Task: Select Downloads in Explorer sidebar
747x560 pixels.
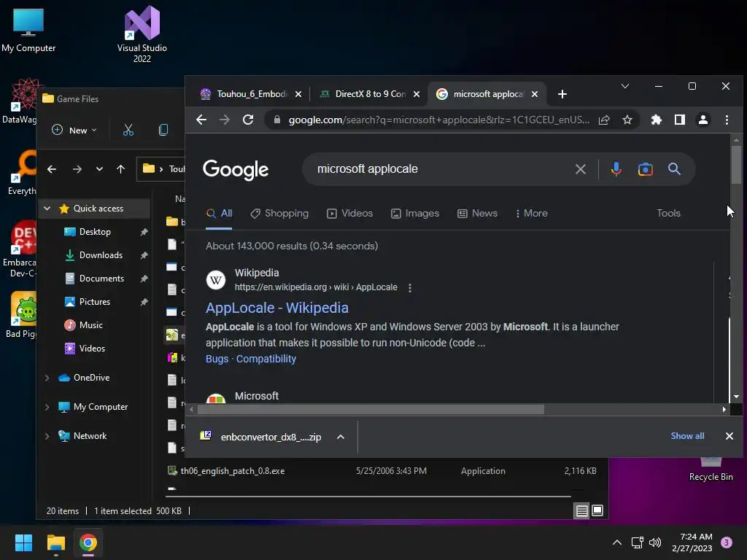Action: (101, 255)
